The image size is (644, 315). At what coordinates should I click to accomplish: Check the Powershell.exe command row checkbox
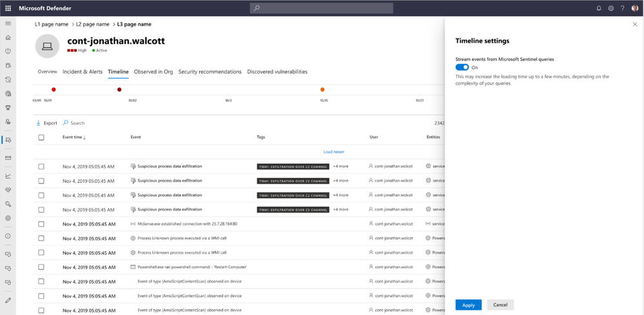41,267
